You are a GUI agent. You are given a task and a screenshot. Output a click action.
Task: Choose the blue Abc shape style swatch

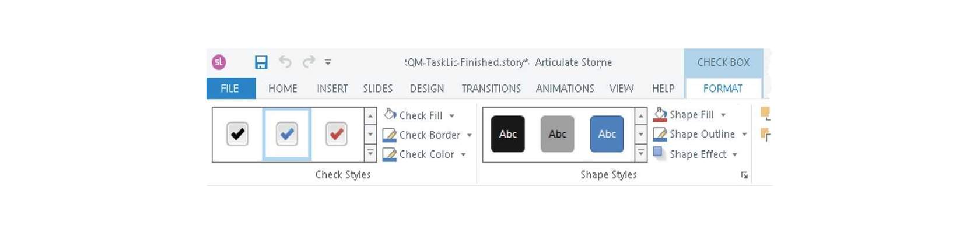point(607,134)
